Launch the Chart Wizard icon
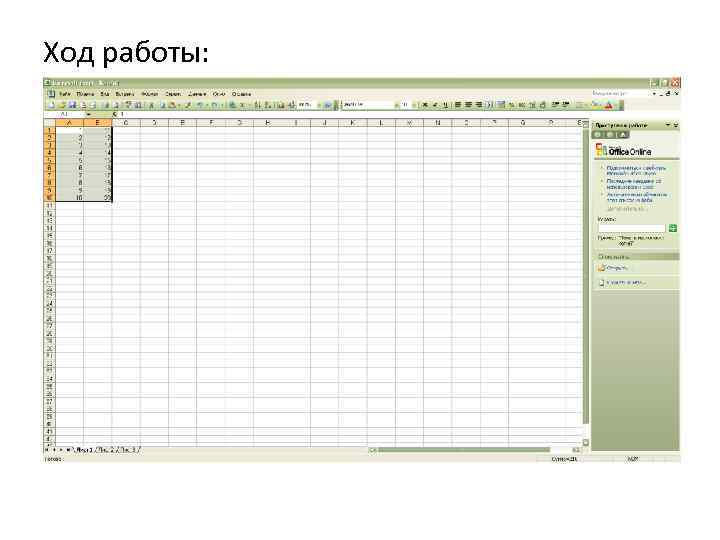 pyautogui.click(x=280, y=105)
